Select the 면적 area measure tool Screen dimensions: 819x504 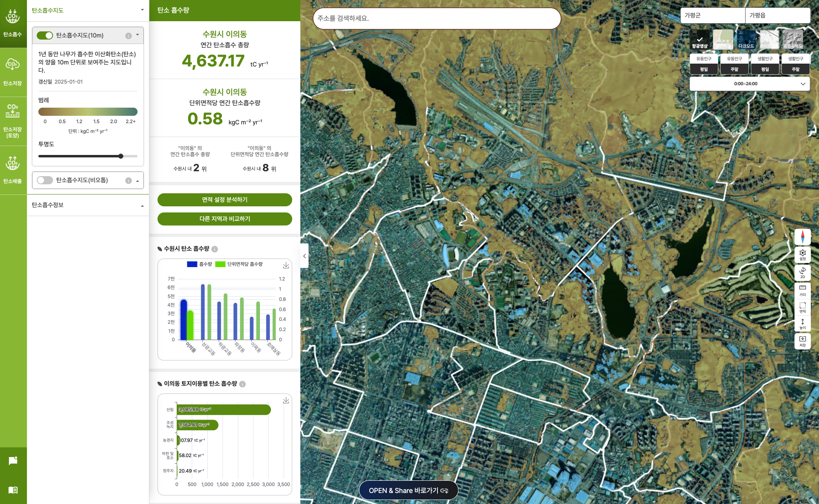coord(802,307)
